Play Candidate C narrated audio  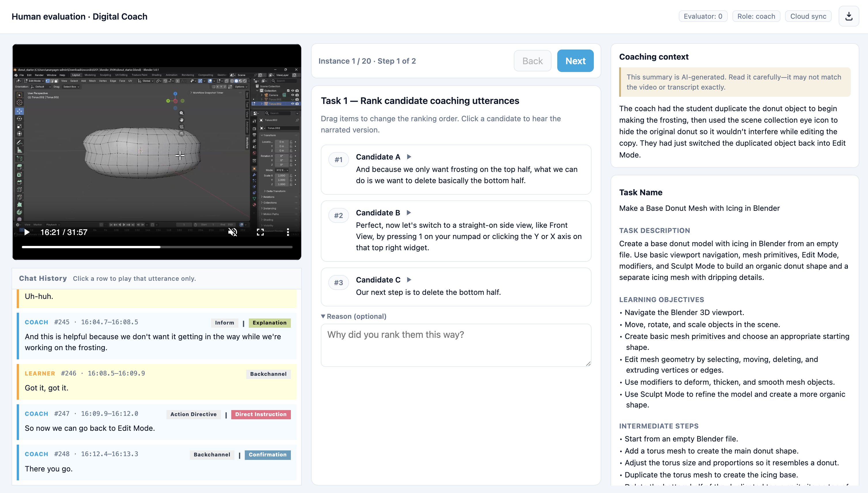409,280
